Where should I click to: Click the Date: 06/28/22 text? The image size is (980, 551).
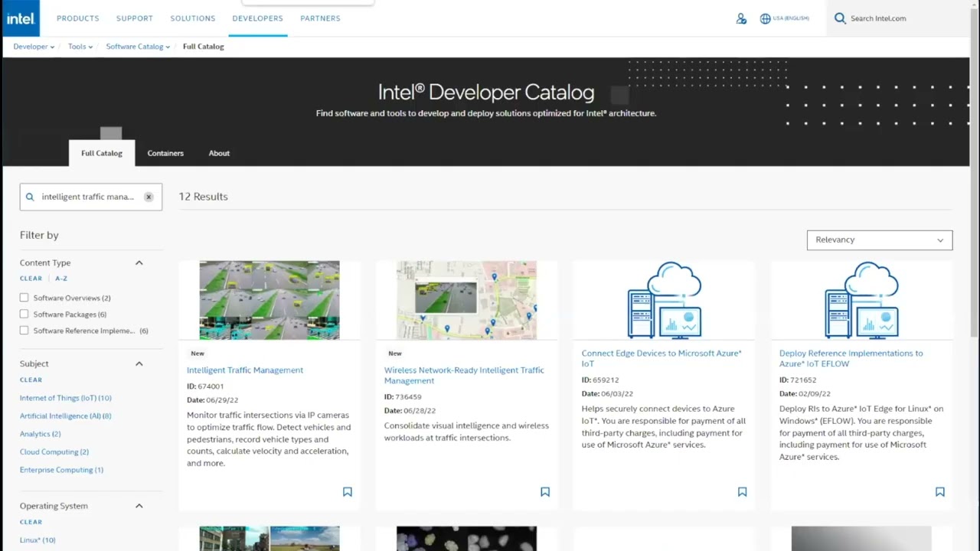pyautogui.click(x=410, y=411)
